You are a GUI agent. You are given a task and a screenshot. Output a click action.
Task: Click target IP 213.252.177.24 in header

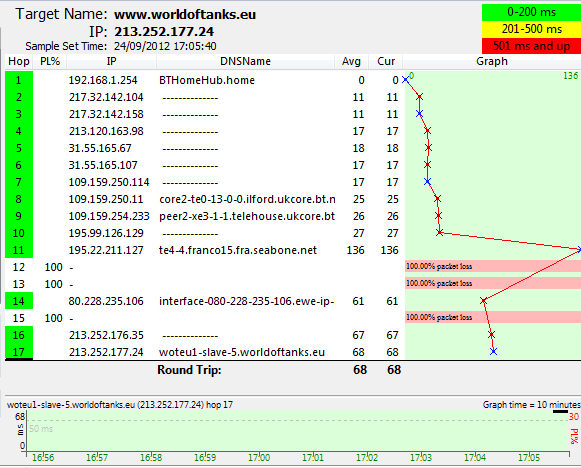point(164,31)
